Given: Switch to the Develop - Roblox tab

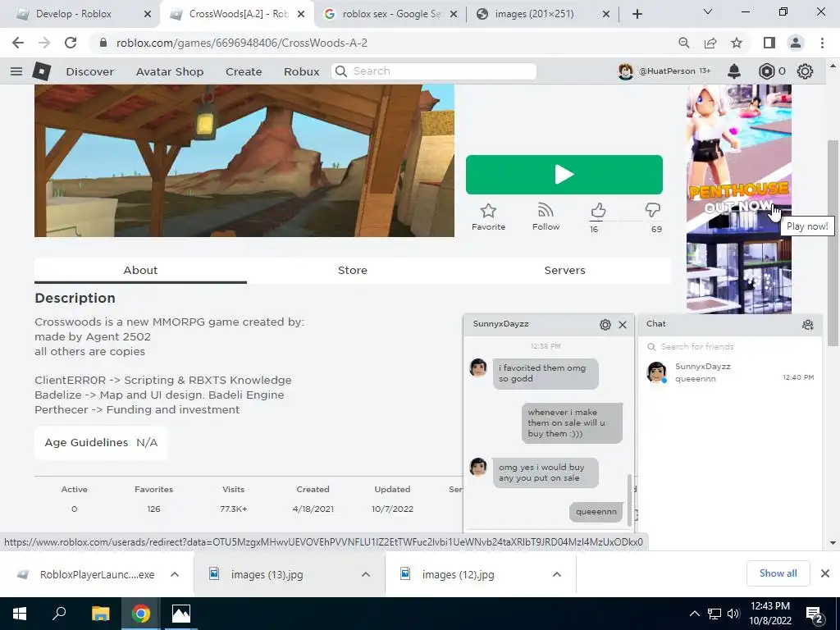Looking at the screenshot, I should click(x=73, y=14).
